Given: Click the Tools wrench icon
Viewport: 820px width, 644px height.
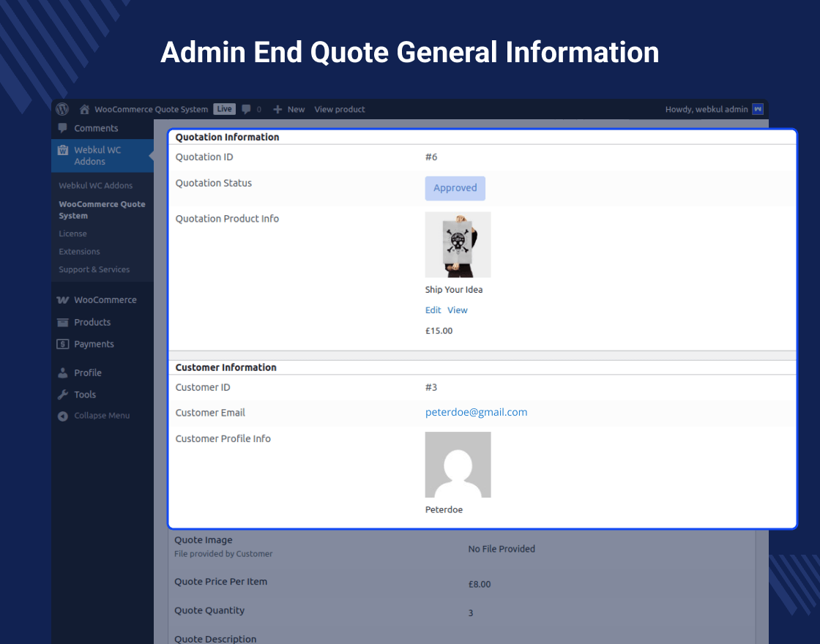Looking at the screenshot, I should 63,394.
